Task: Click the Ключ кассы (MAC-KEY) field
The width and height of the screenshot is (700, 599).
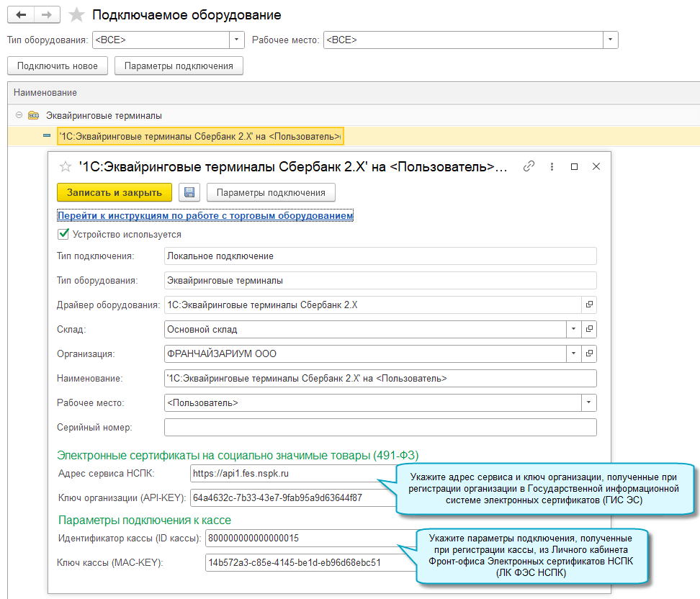Action: coord(311,562)
